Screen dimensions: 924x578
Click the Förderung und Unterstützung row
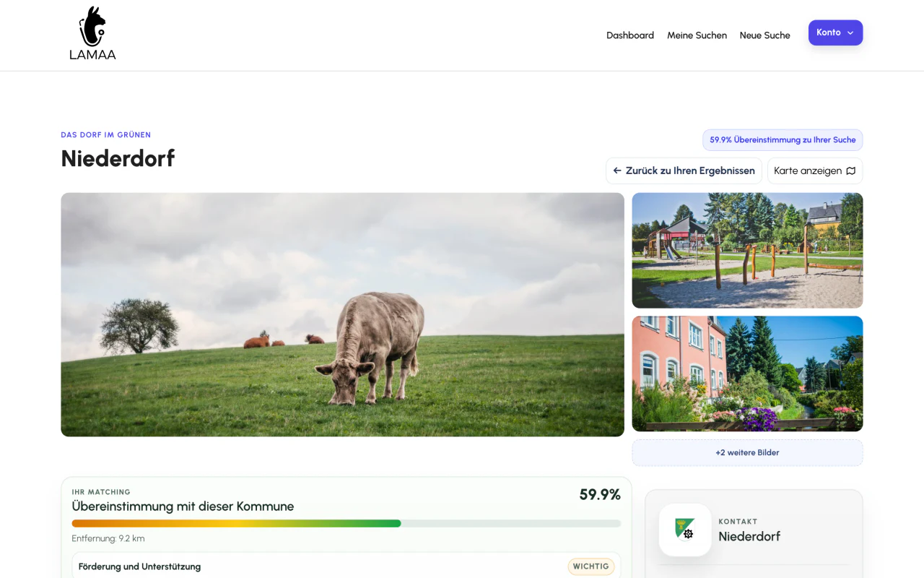[x=346, y=566]
